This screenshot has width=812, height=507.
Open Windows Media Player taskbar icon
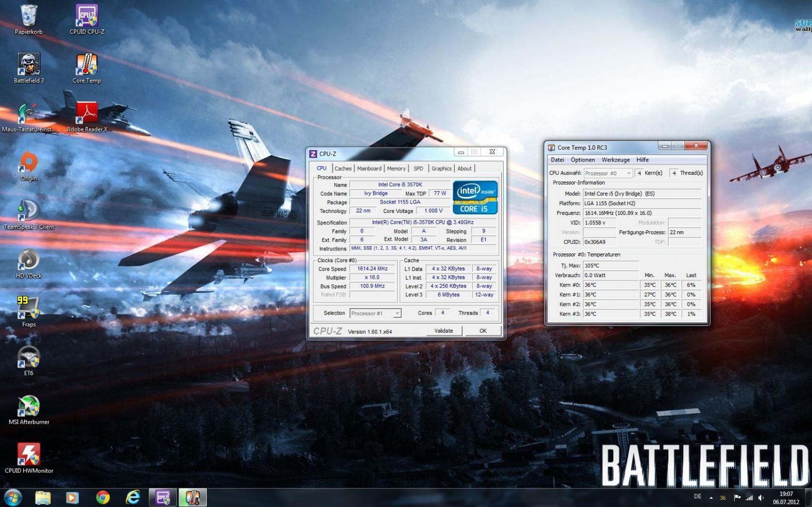click(x=73, y=497)
